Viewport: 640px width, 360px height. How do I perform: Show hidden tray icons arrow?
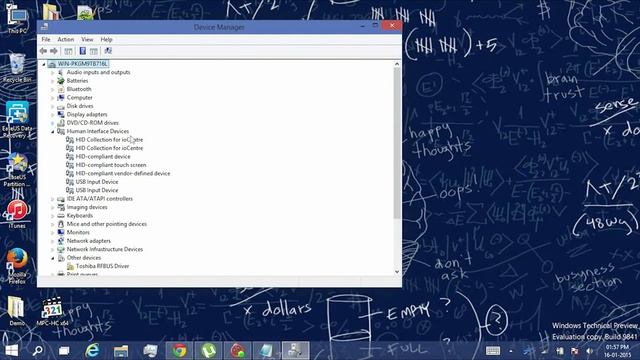point(511,351)
